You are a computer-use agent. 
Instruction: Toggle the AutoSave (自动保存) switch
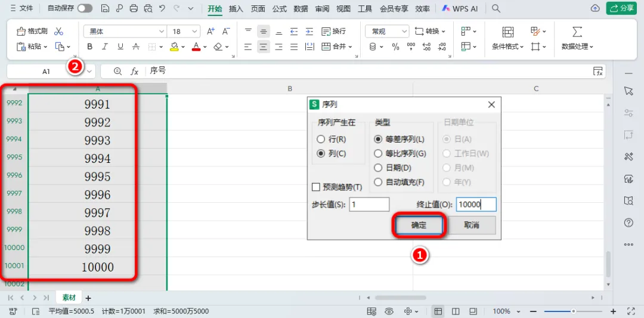coord(85,8)
